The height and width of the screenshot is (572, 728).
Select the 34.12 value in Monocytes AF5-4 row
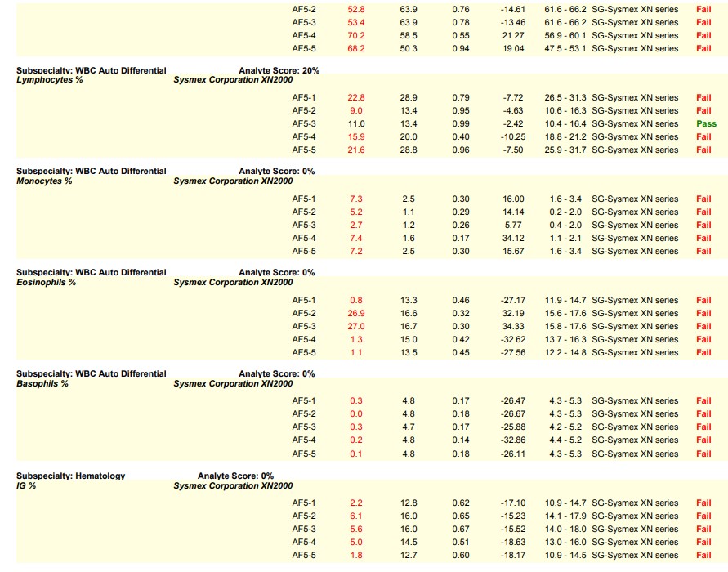[x=514, y=238]
